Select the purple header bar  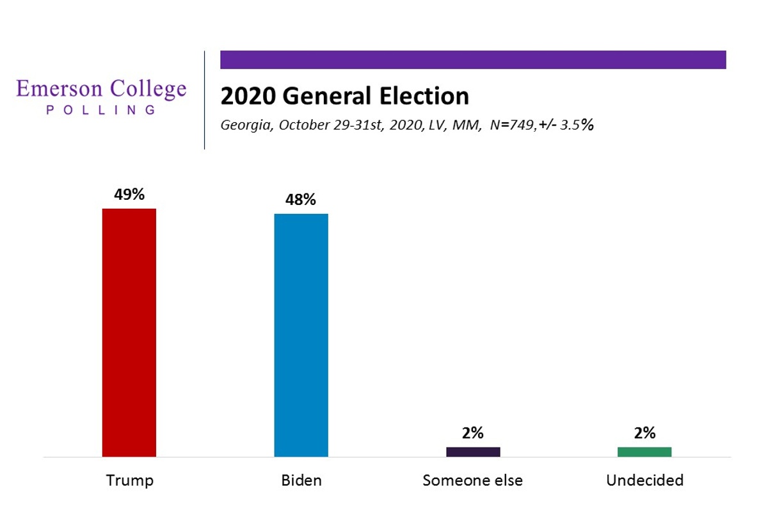pyautogui.click(x=473, y=60)
